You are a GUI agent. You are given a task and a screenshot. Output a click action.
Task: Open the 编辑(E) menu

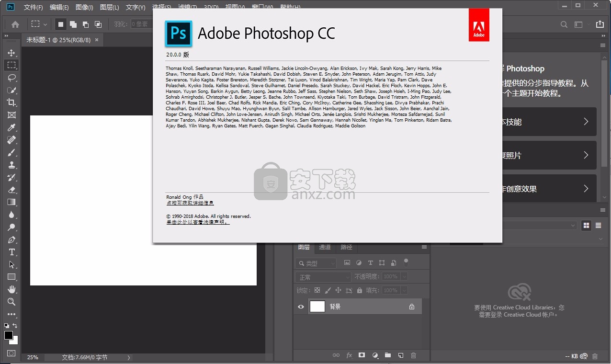(59, 7)
